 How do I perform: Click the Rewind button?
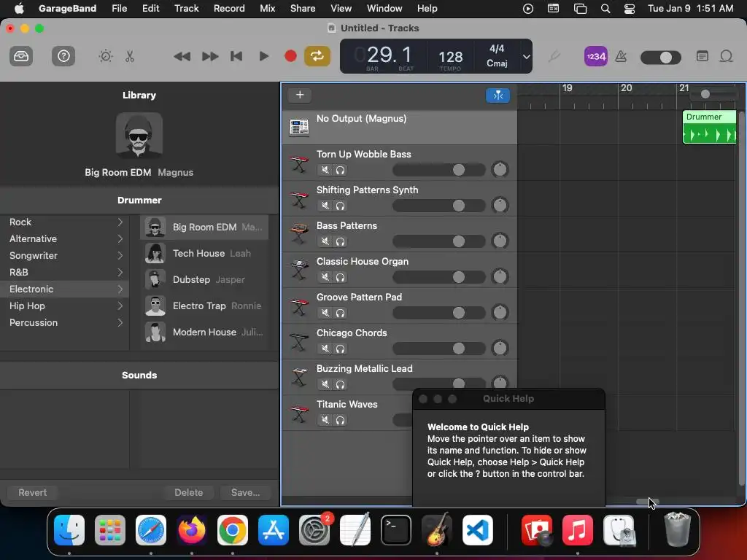tap(182, 57)
